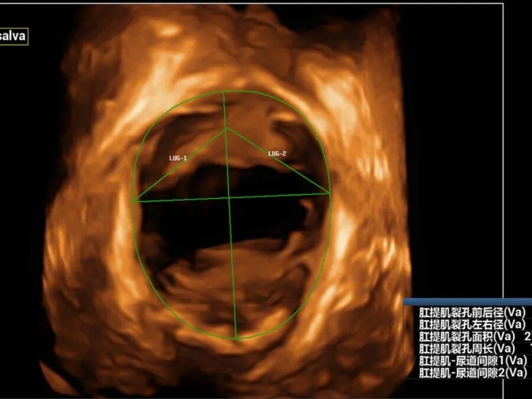
Task: Click the blue header bar of measurement panel
Action: point(468,301)
